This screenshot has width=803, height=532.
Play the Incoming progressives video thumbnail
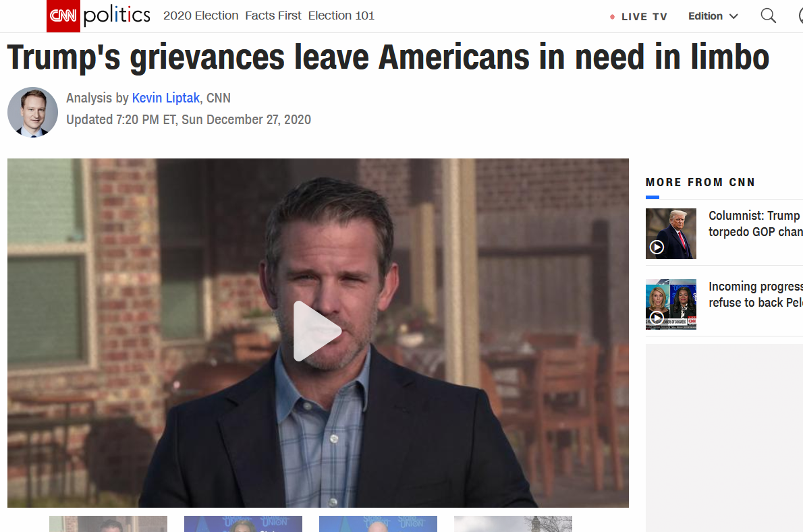click(671, 304)
